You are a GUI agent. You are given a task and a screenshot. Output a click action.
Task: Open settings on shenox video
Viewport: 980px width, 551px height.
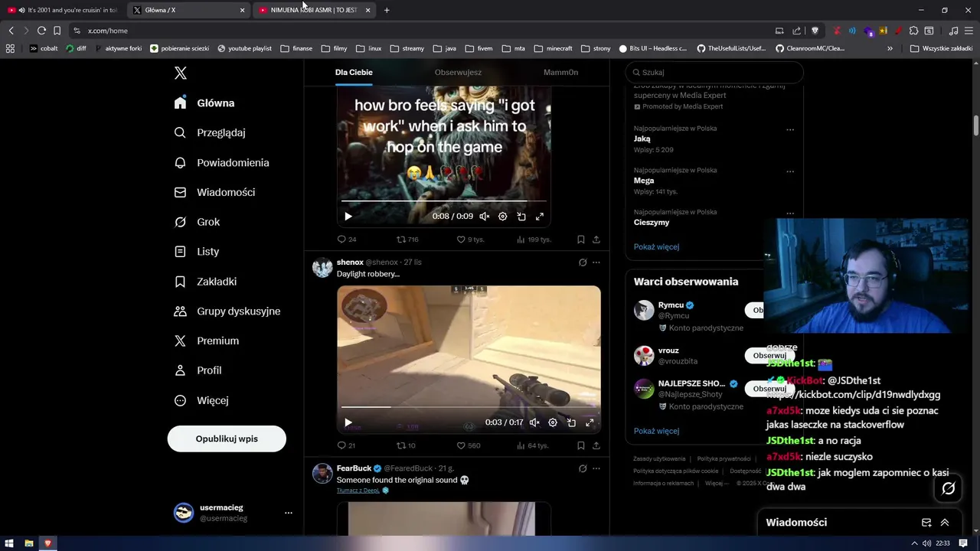(x=553, y=422)
